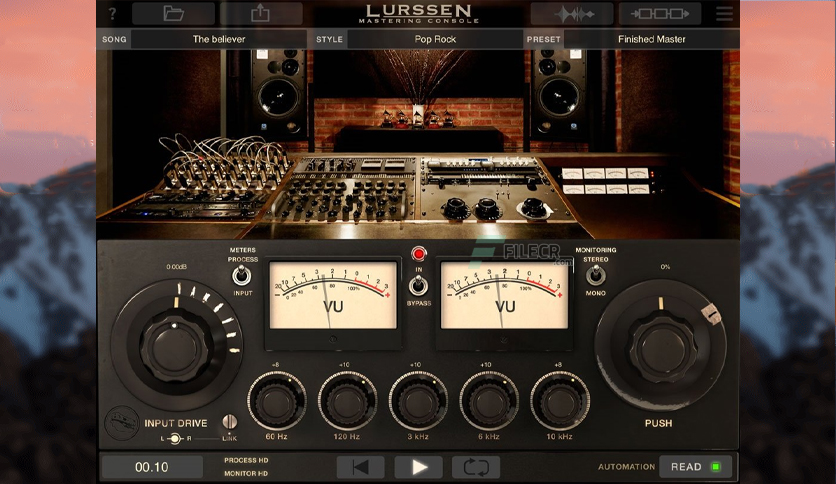Screen dimensions: 836x484
Task: Toggle the Monitor HD option
Action: [x=246, y=473]
